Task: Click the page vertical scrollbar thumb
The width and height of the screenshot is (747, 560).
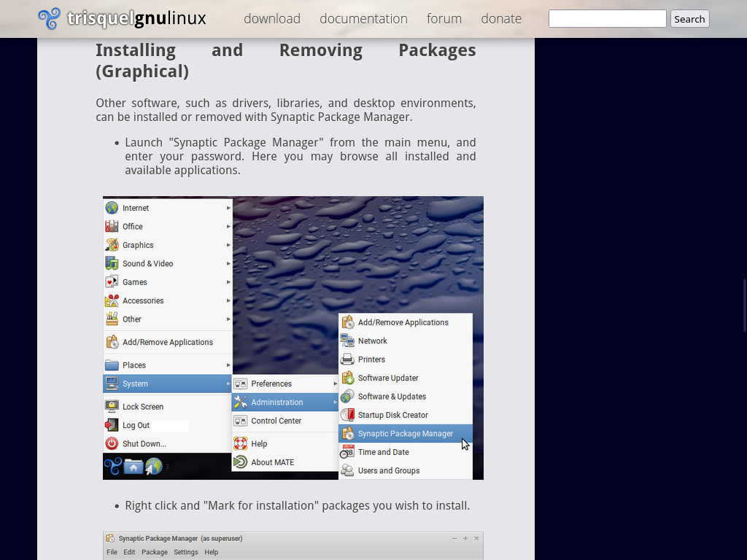Action: (745, 306)
